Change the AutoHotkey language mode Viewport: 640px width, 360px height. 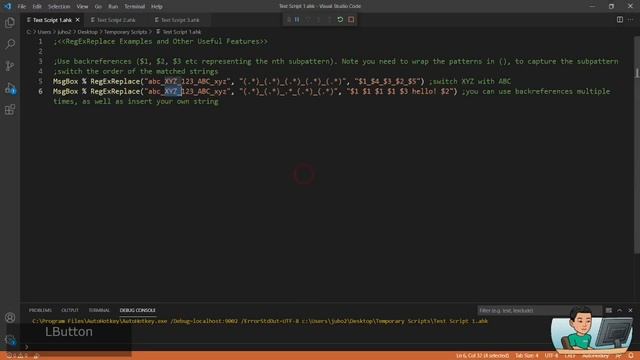596,356
